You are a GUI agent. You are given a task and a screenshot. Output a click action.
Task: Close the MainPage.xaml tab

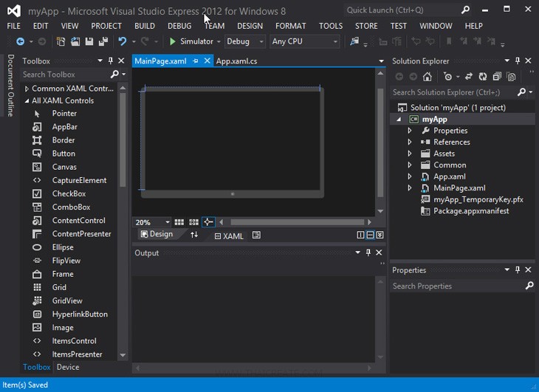point(207,61)
